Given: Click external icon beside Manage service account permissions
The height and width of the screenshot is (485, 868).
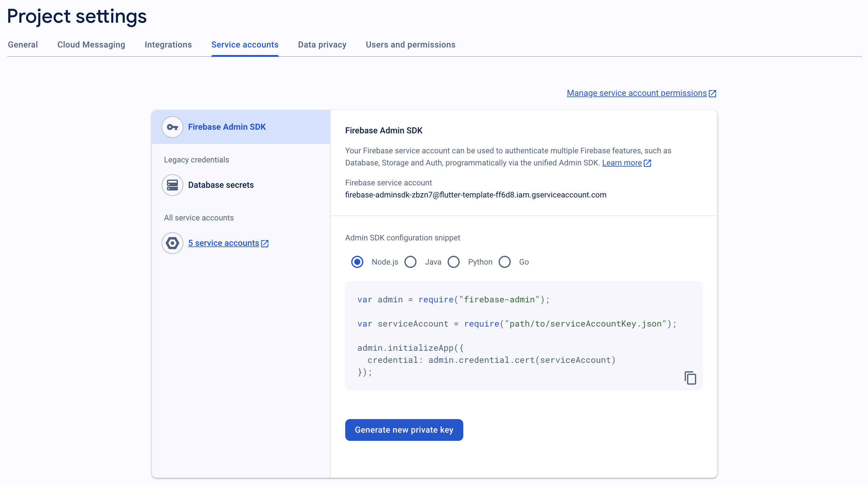Looking at the screenshot, I should point(712,93).
